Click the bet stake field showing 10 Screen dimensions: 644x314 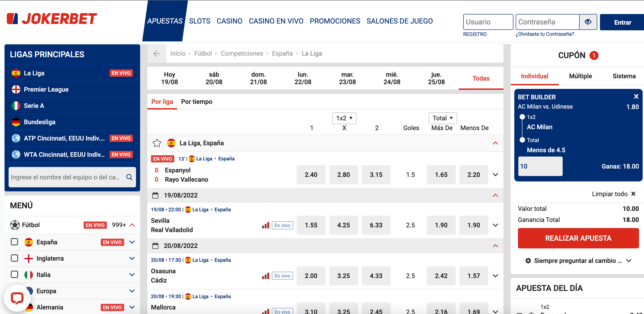click(x=540, y=166)
